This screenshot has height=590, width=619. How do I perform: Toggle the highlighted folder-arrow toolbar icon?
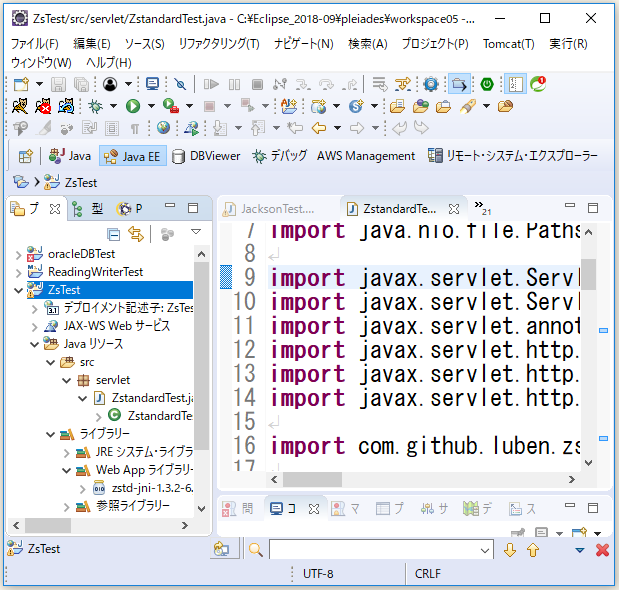[x=459, y=84]
